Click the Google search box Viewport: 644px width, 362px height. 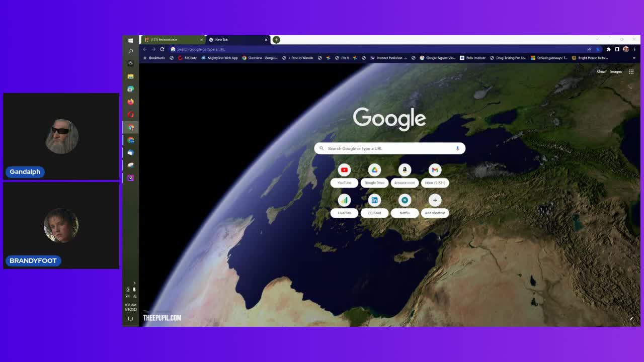click(x=389, y=148)
